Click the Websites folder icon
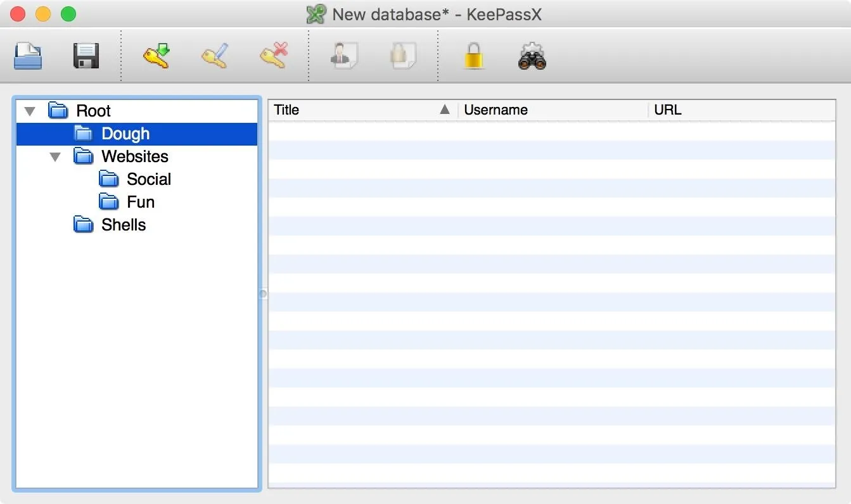Viewport: 851px width, 504px height. (84, 156)
